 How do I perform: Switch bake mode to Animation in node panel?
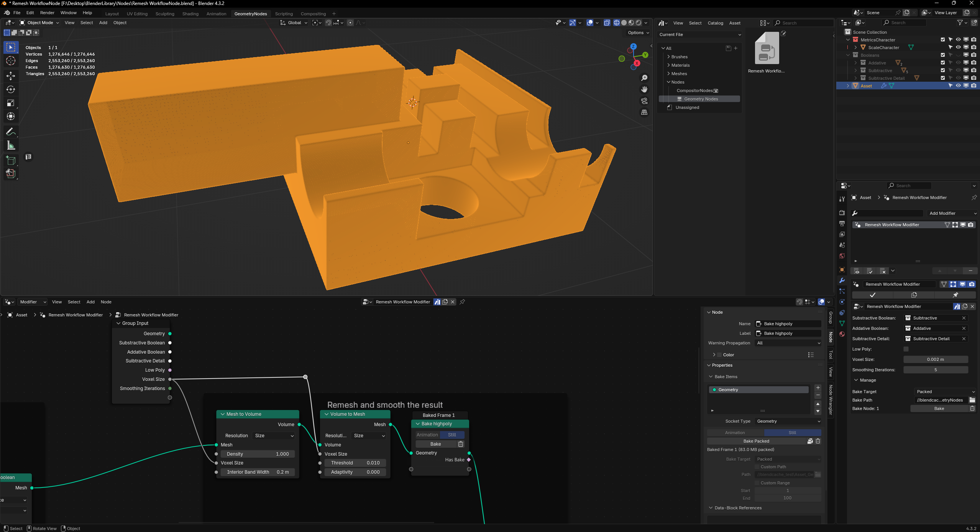[x=735, y=433]
